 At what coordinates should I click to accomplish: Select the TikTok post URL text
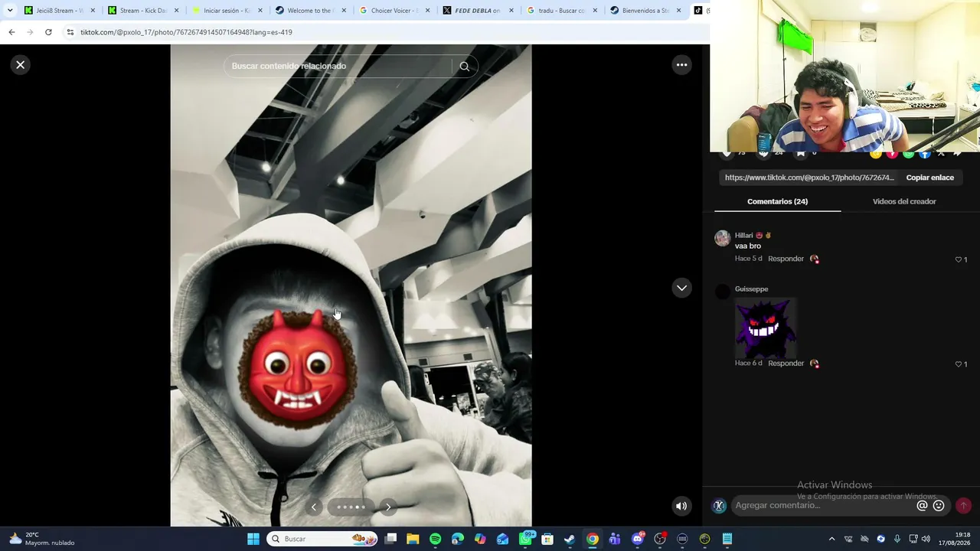coord(809,178)
